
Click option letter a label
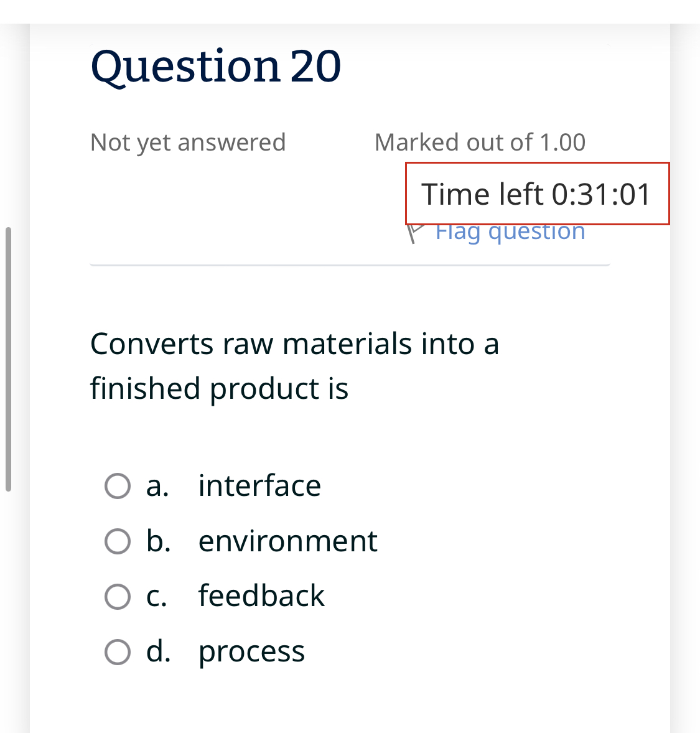(157, 487)
